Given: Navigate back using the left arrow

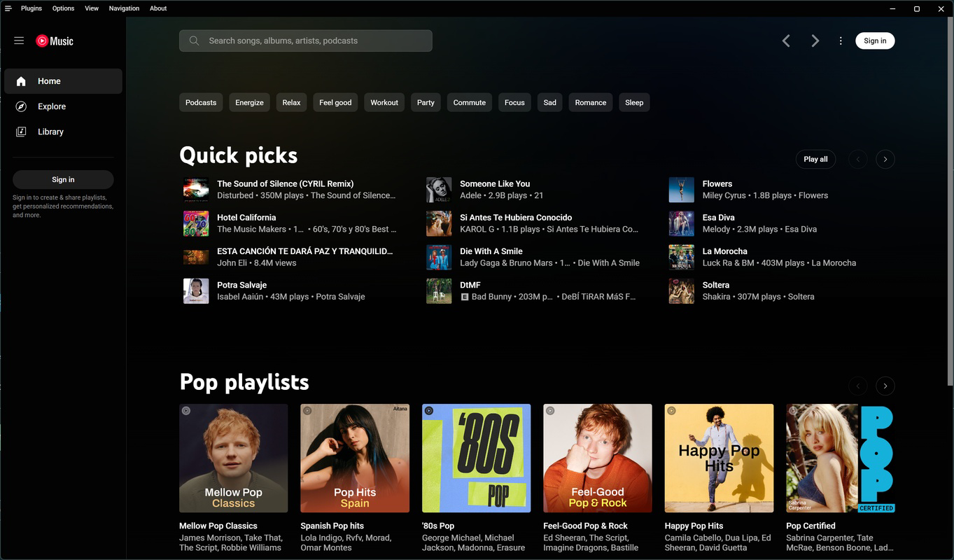Looking at the screenshot, I should (x=785, y=40).
